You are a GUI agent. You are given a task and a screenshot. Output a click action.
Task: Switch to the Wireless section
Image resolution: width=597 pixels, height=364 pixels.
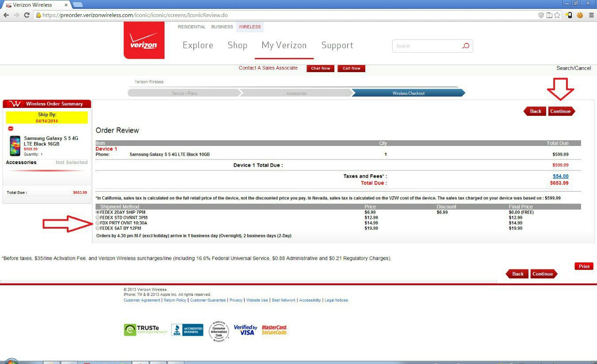(250, 27)
